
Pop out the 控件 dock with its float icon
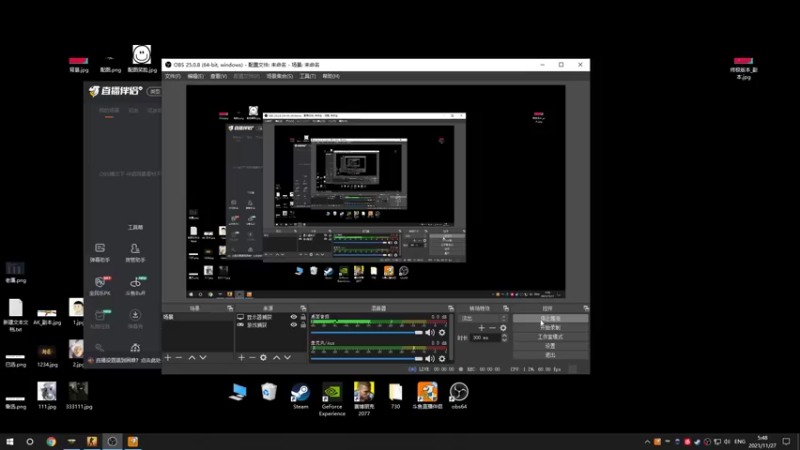(x=586, y=308)
